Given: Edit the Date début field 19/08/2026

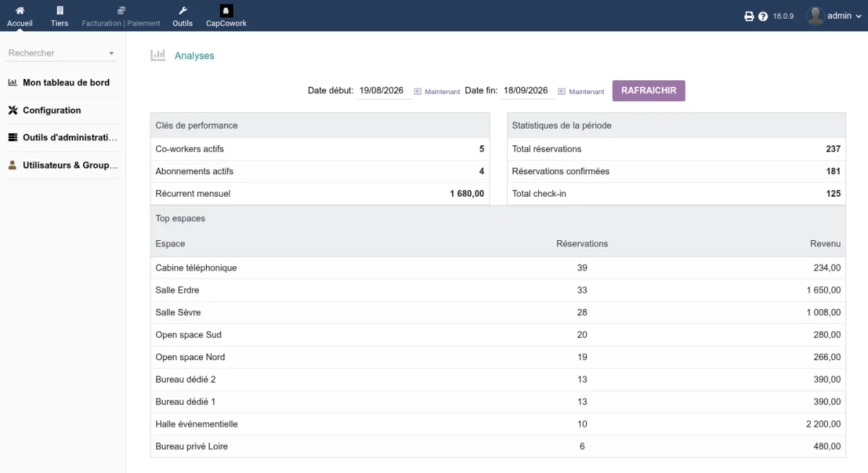Looking at the screenshot, I should tap(384, 91).
